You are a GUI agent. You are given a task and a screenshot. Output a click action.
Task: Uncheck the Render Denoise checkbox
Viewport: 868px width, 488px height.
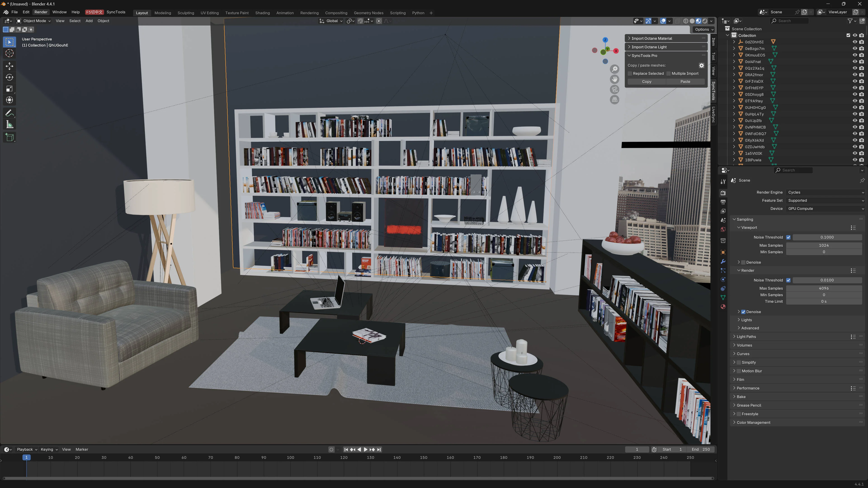click(743, 312)
